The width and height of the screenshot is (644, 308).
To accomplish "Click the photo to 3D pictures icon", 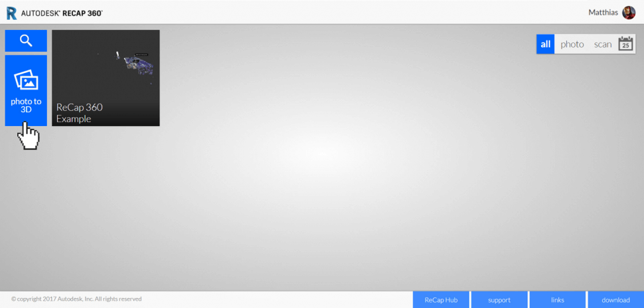I will coord(26,80).
